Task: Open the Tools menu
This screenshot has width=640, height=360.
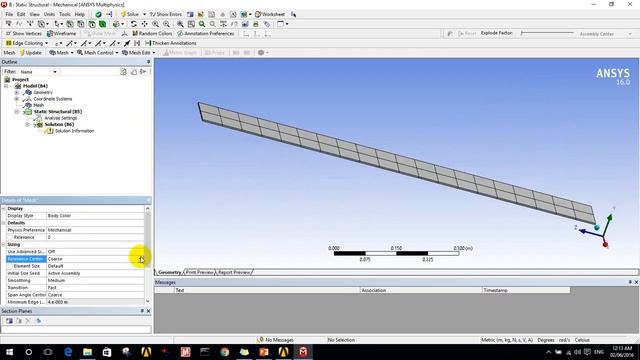Action: coord(64,14)
